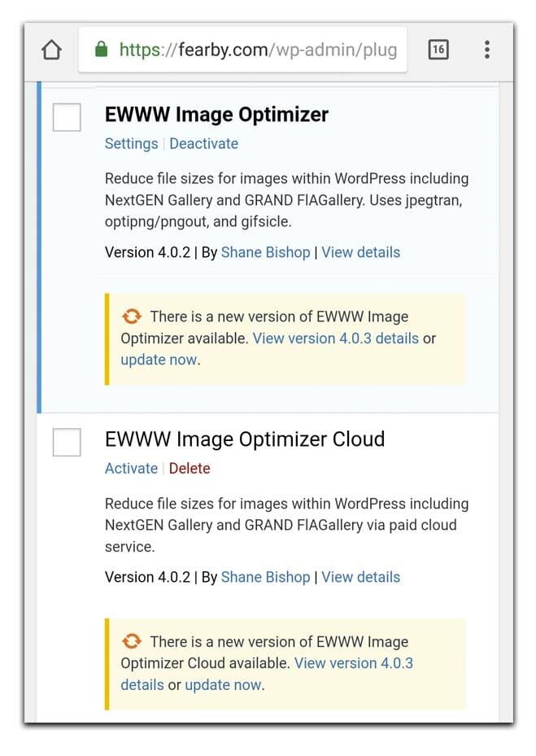
Task: Open Settings for EWWW Image Optimizer
Action: coord(131,144)
